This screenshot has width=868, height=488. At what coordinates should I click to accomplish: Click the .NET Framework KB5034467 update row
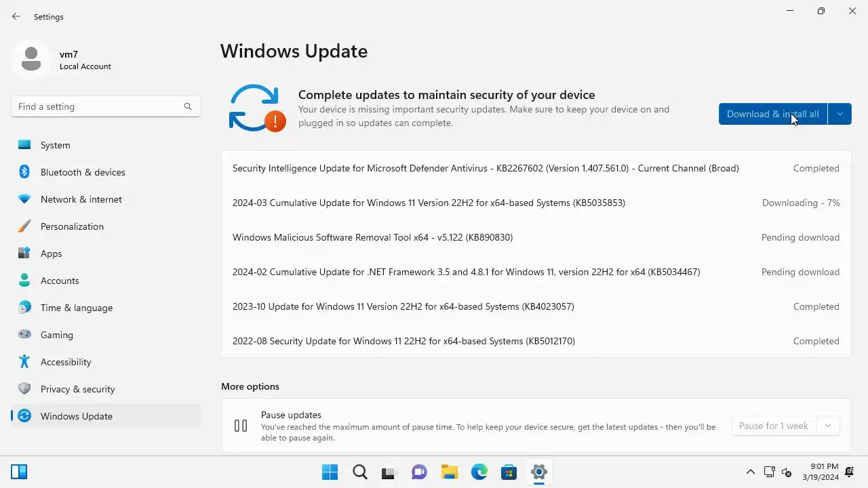[536, 272]
